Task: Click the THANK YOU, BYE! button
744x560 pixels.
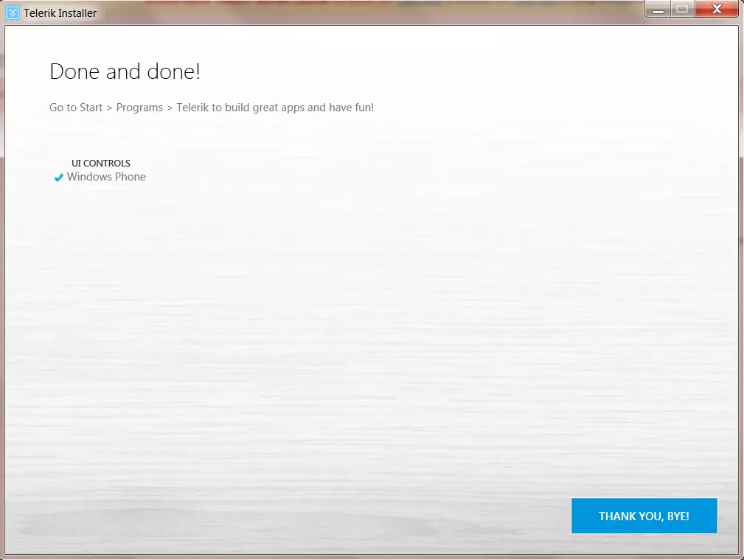Action: [644, 516]
